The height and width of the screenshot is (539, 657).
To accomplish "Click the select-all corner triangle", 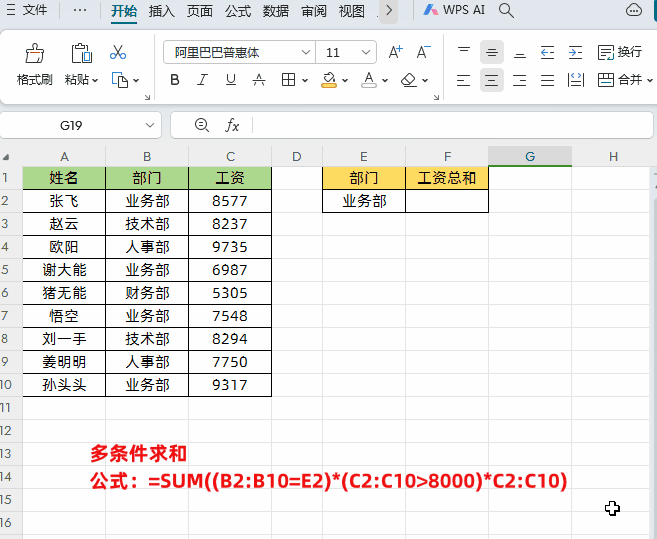I will click(6, 158).
